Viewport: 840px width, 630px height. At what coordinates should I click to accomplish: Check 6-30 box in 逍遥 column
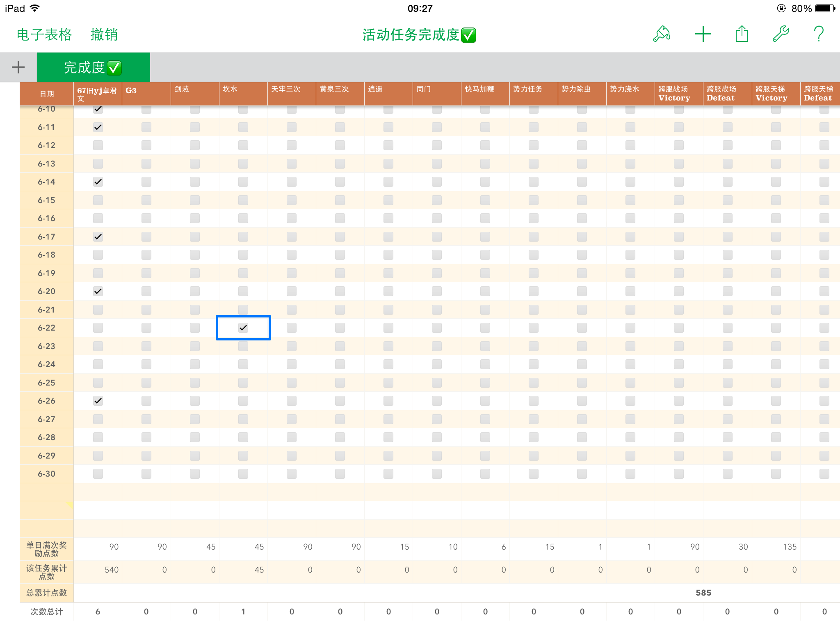[388, 474]
